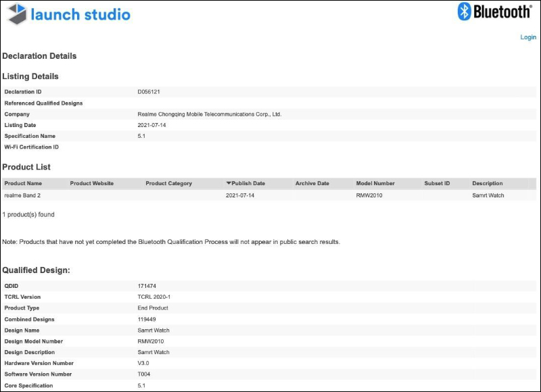Click the Publish Date sort arrow
541x392 pixels.
point(229,183)
